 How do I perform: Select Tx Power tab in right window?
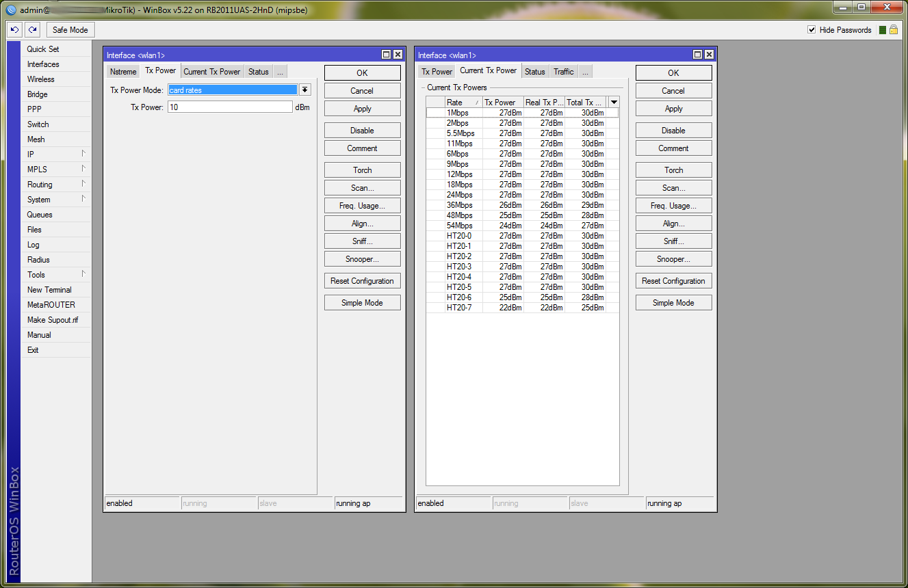pyautogui.click(x=437, y=72)
